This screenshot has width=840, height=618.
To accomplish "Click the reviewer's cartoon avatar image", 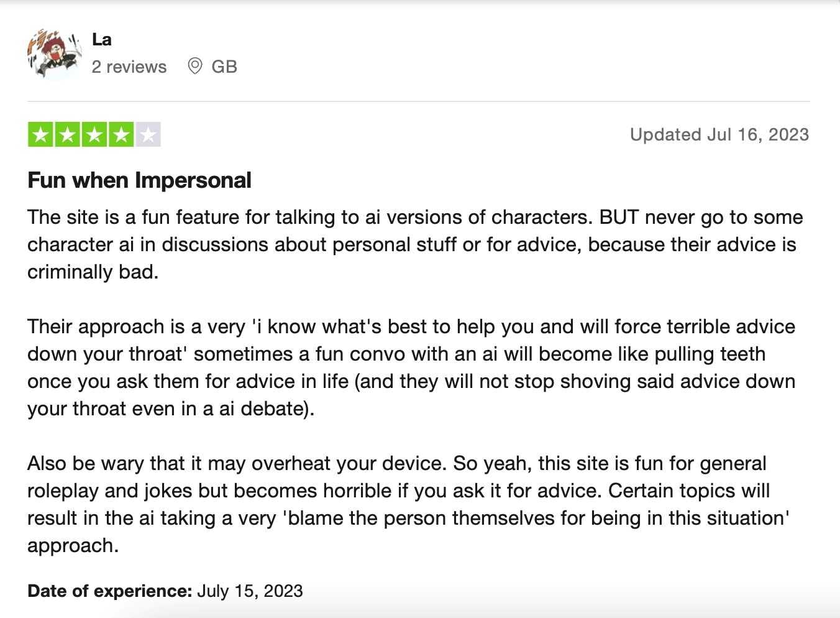I will click(55, 53).
